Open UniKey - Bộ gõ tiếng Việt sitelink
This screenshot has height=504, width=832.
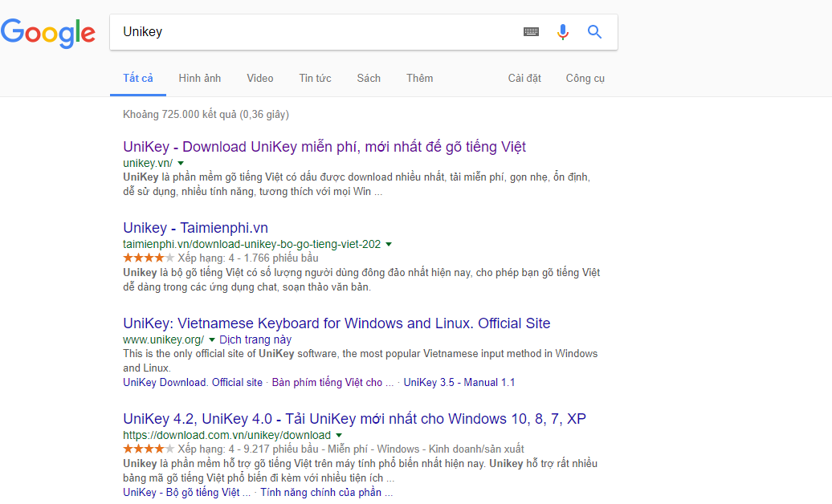point(187,493)
